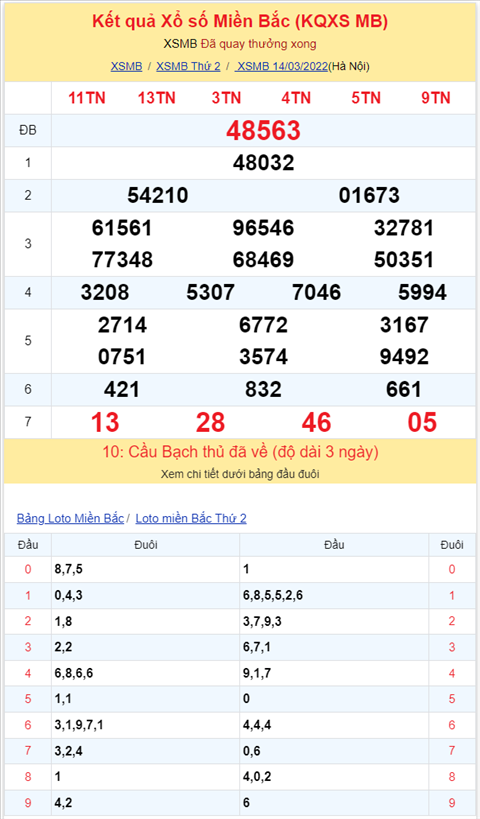Select seventh prize number 46
Image resolution: width=480 pixels, height=819 pixels.
(x=317, y=423)
